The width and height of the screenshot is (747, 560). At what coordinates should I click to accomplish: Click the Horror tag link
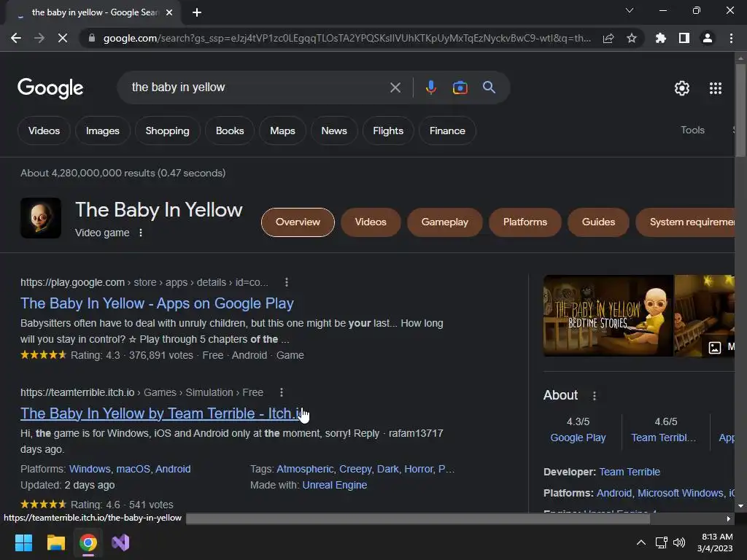(419, 469)
